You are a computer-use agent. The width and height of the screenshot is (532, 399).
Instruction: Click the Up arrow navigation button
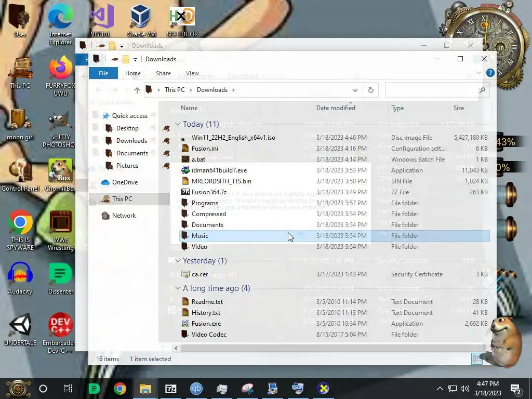137,90
